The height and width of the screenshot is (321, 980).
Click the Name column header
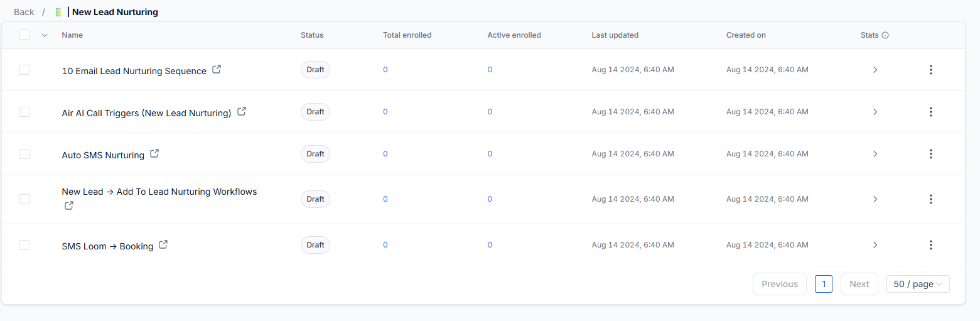pyautogui.click(x=72, y=35)
